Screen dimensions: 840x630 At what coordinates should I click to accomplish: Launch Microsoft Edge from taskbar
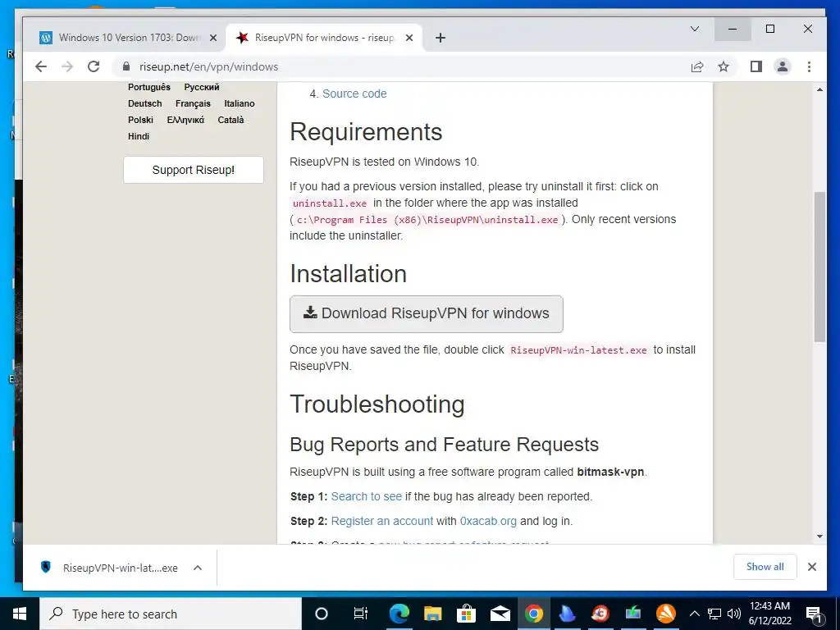click(x=399, y=614)
